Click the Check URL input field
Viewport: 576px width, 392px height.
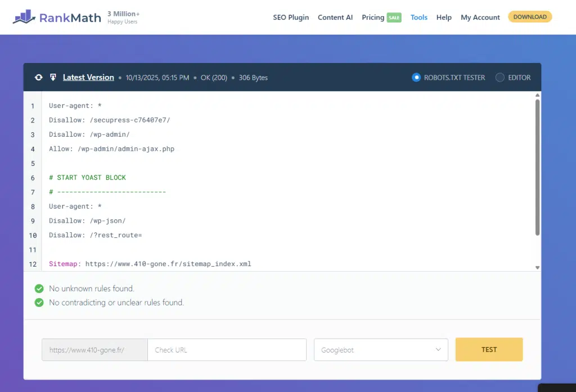(227, 350)
